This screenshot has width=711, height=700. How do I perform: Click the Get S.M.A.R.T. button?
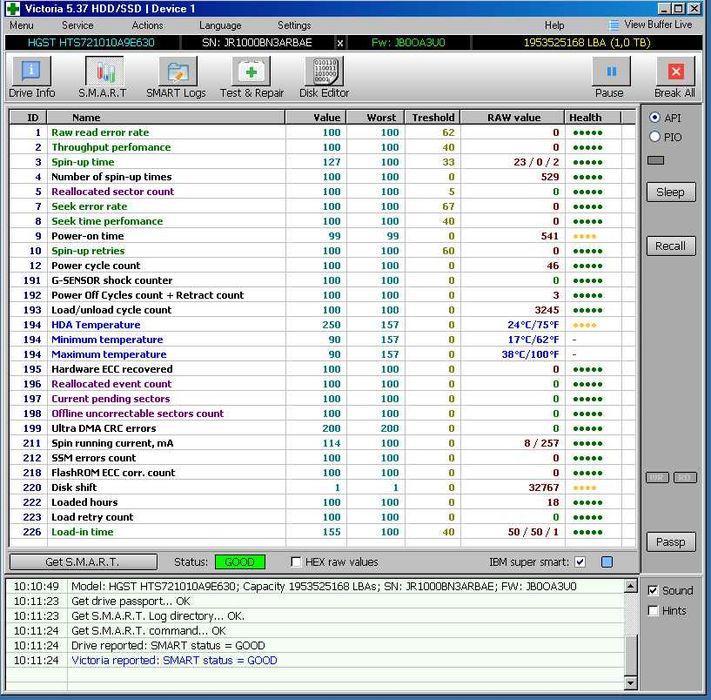tap(83, 562)
